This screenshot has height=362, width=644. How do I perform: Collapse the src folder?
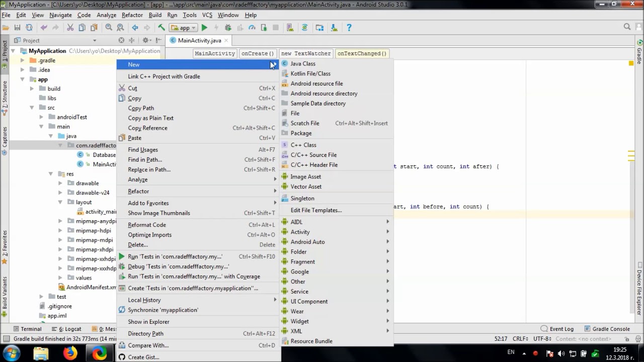pyautogui.click(x=32, y=108)
